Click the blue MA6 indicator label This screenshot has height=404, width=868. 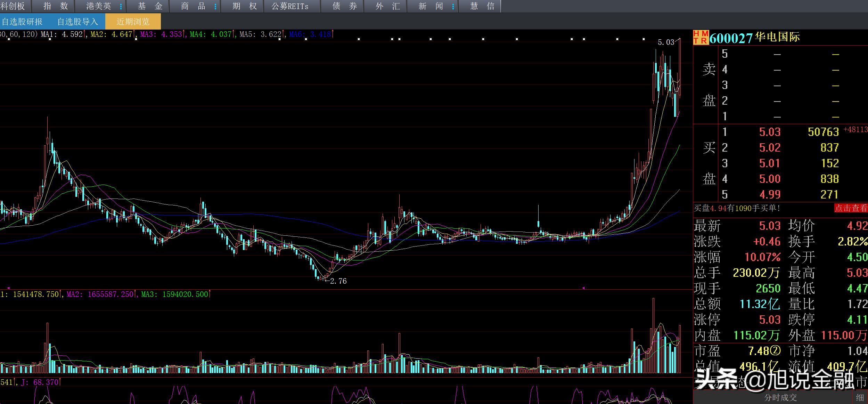tap(310, 34)
